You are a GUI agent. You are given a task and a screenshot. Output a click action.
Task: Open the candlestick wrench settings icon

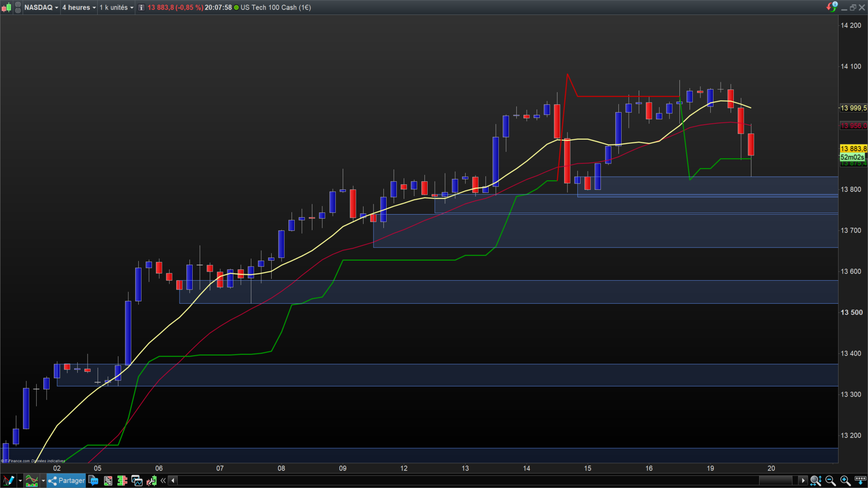click(x=151, y=480)
